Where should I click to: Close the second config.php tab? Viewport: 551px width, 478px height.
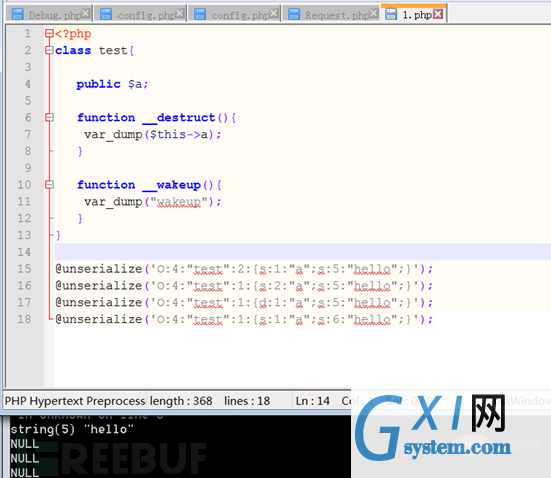(x=274, y=14)
